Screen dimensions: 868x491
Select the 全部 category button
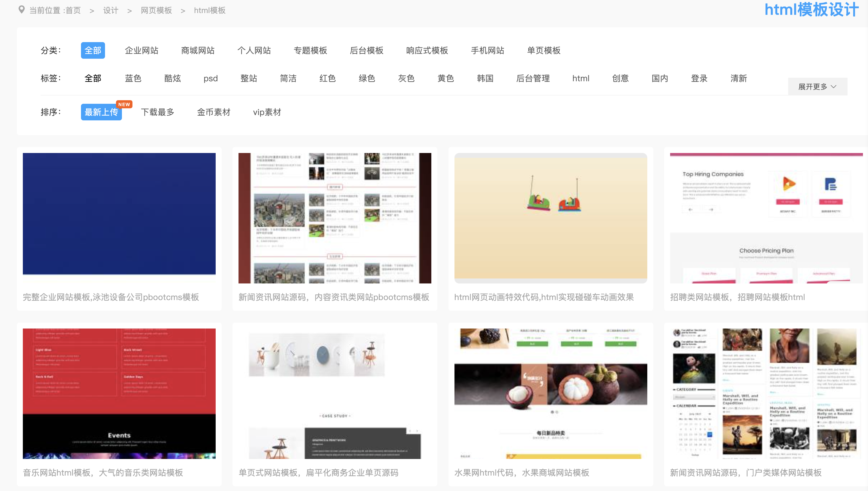(93, 51)
